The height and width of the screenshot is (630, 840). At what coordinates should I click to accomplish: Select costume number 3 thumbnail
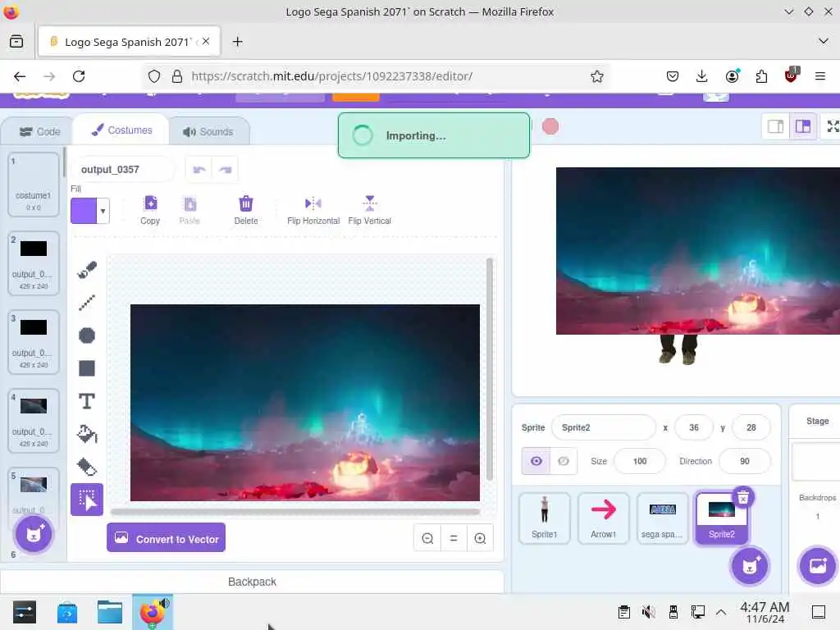[33, 342]
